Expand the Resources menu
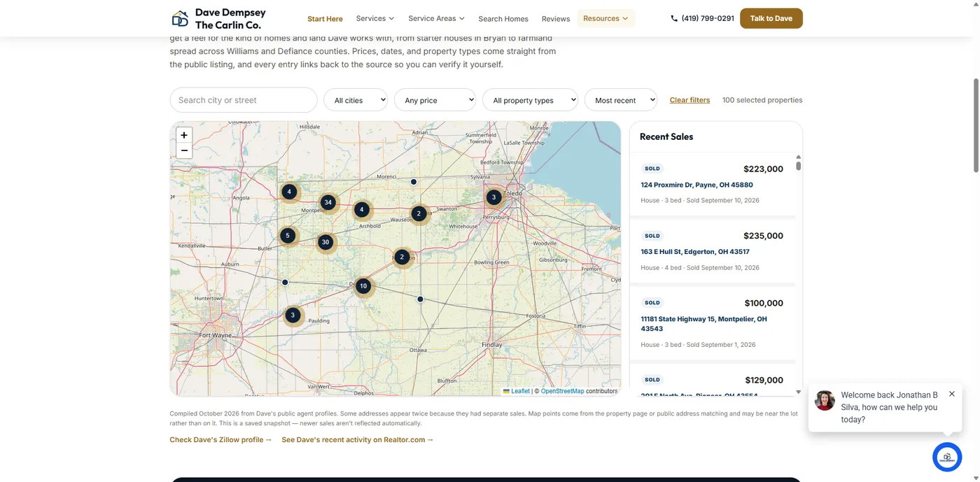This screenshot has height=482, width=980. click(605, 18)
